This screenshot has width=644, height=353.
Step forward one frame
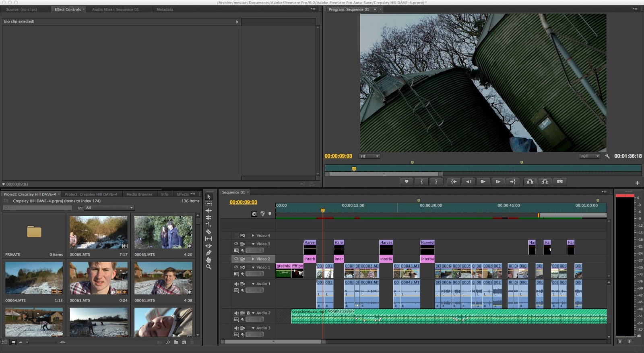tap(498, 182)
